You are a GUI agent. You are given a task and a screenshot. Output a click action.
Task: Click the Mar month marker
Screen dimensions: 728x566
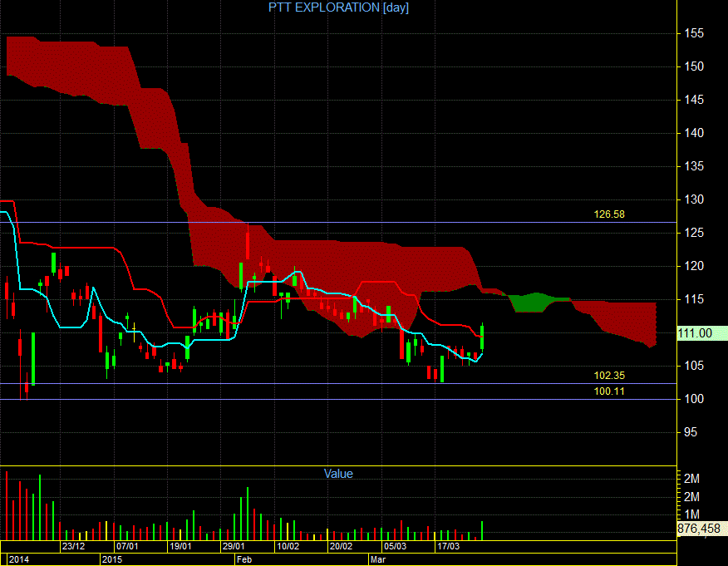pos(378,559)
